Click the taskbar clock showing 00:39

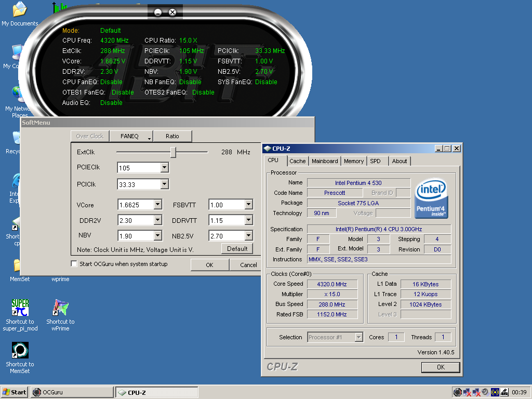[x=519, y=392]
